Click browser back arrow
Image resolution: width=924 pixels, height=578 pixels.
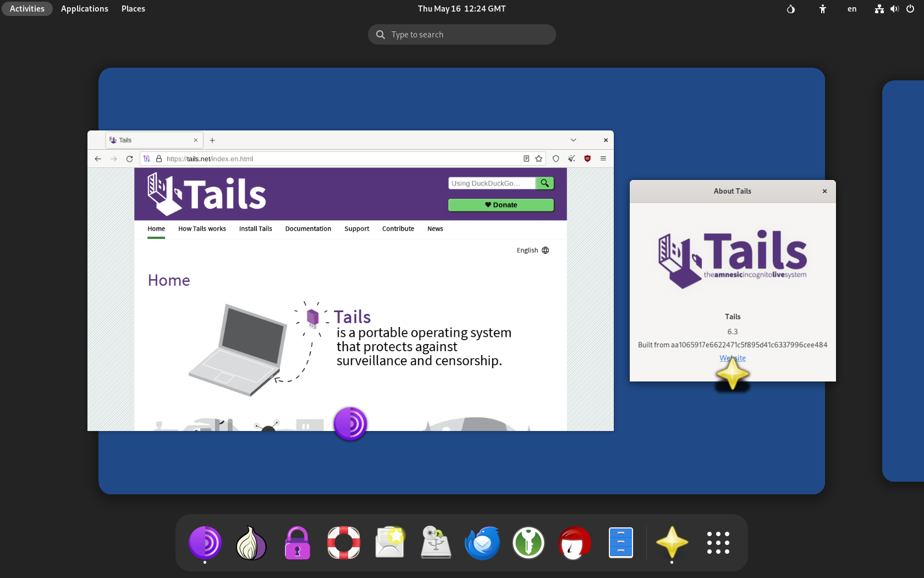point(98,159)
